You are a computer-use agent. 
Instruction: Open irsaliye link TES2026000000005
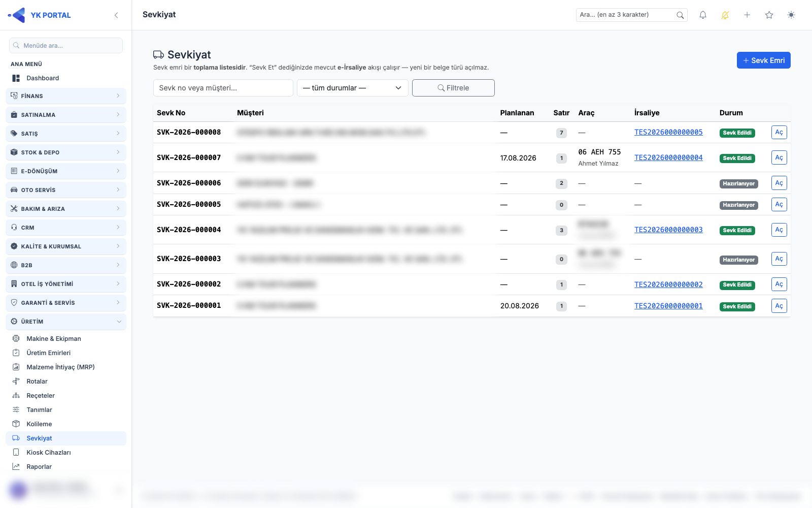pyautogui.click(x=668, y=132)
